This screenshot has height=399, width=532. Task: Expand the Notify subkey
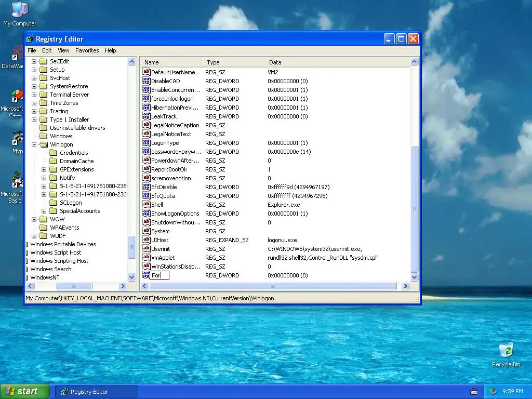[x=44, y=178]
